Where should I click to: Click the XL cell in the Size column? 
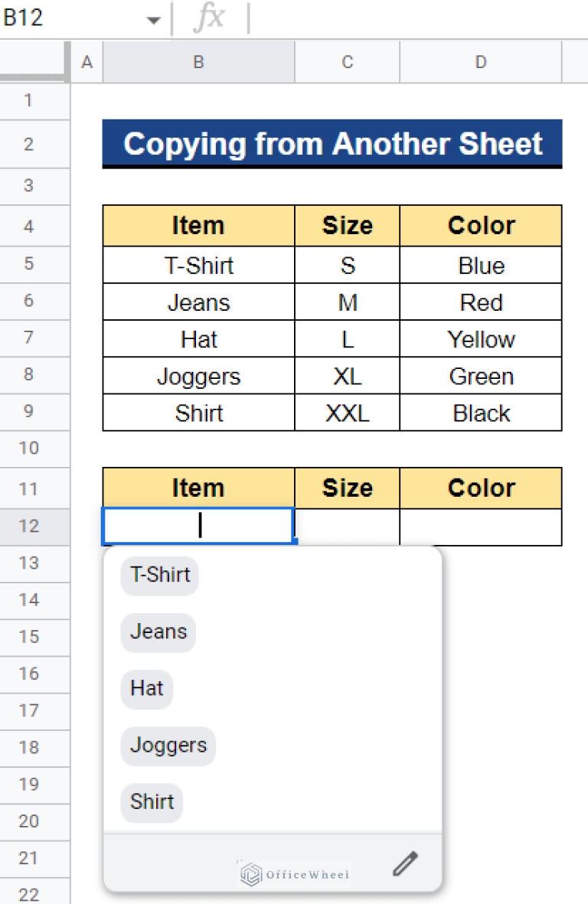coord(346,376)
